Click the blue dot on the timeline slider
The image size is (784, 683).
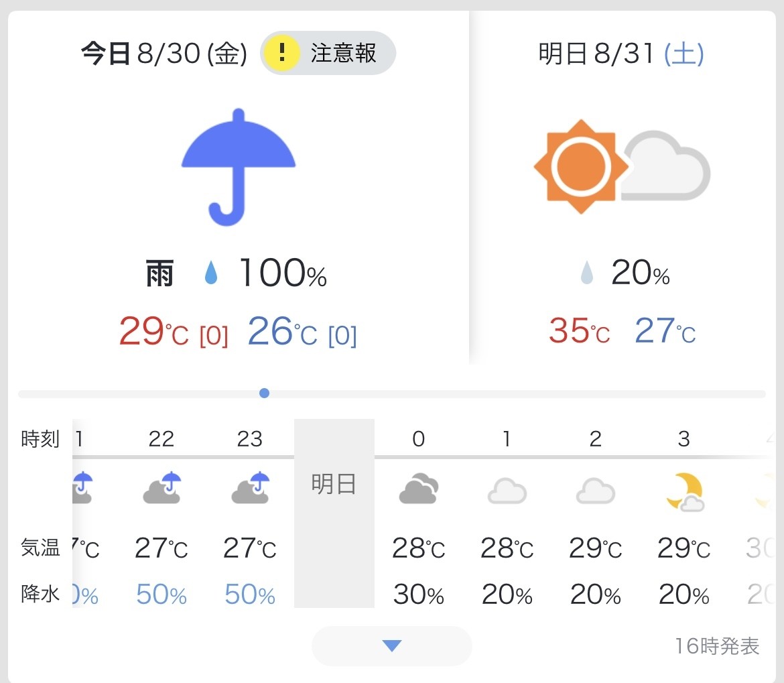[x=265, y=393]
